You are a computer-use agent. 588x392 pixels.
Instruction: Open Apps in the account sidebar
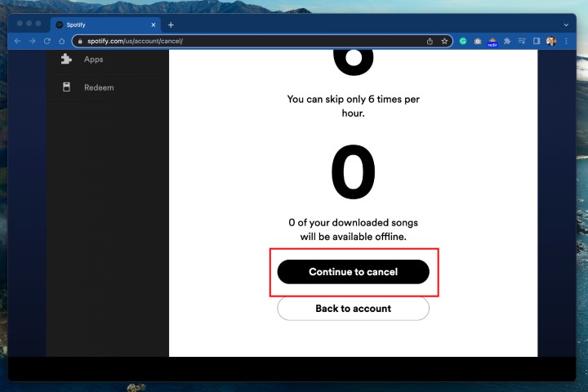[93, 60]
